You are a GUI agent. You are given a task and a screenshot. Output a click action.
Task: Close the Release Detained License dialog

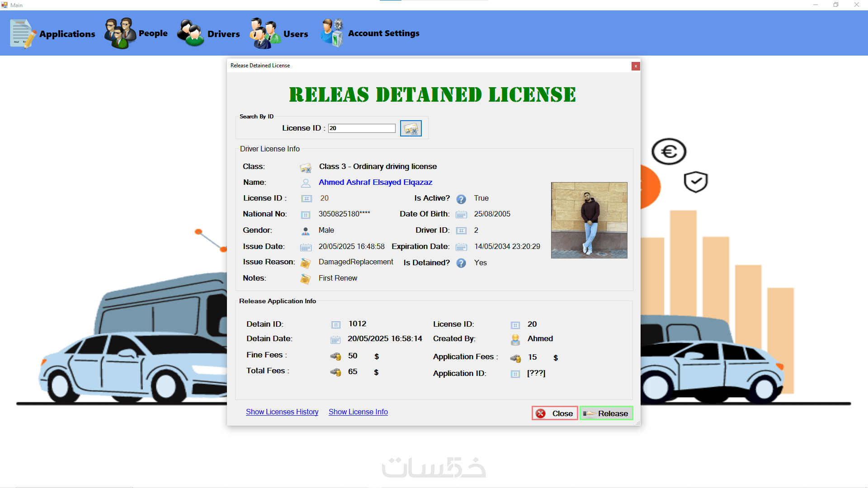[636, 66]
